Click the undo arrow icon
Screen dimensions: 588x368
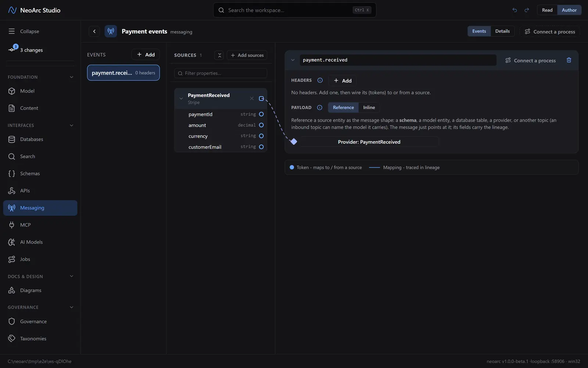click(x=514, y=10)
